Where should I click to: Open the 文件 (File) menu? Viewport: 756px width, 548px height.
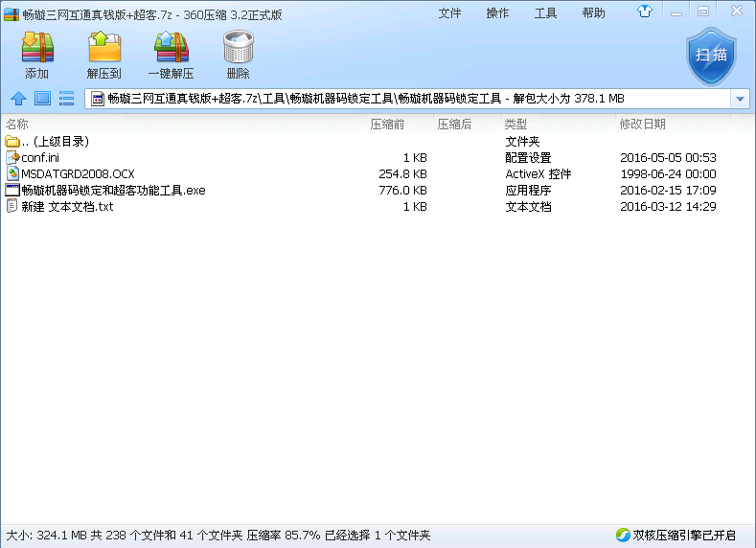pos(449,13)
